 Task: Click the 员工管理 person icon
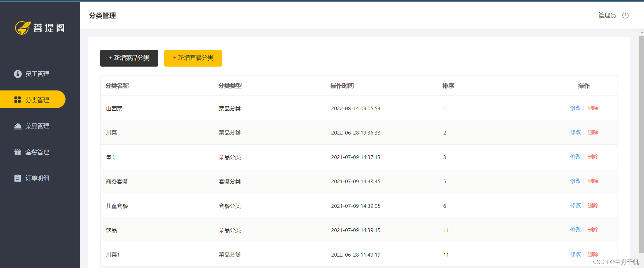tap(18, 74)
